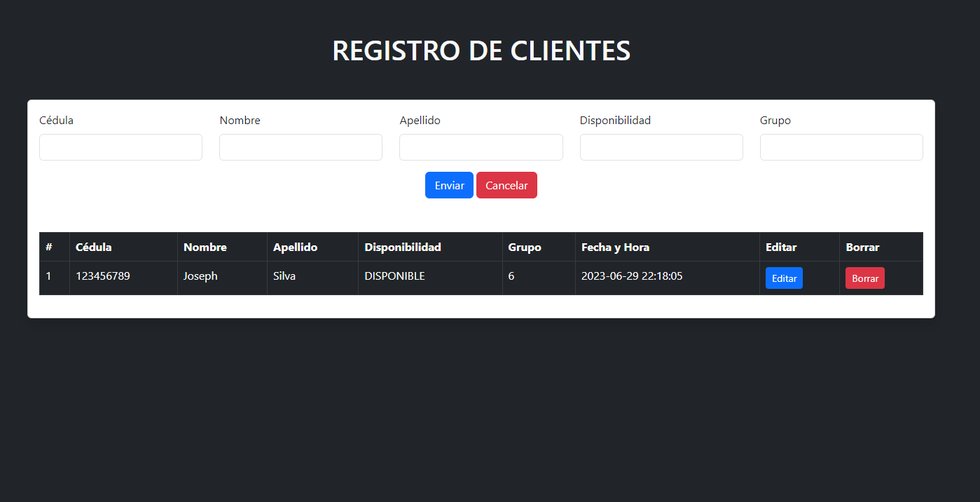980x502 pixels.
Task: Focus the Grupo input field
Action: (x=841, y=147)
